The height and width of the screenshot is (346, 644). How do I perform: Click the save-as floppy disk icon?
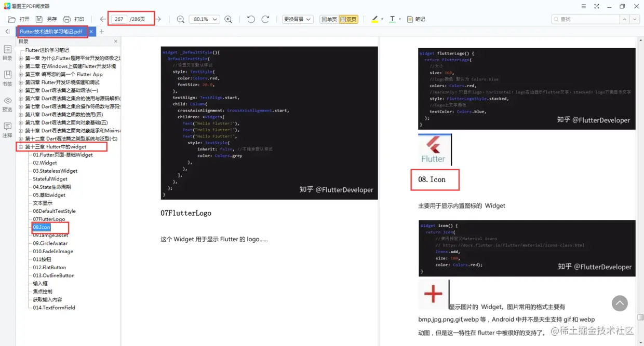coord(39,19)
